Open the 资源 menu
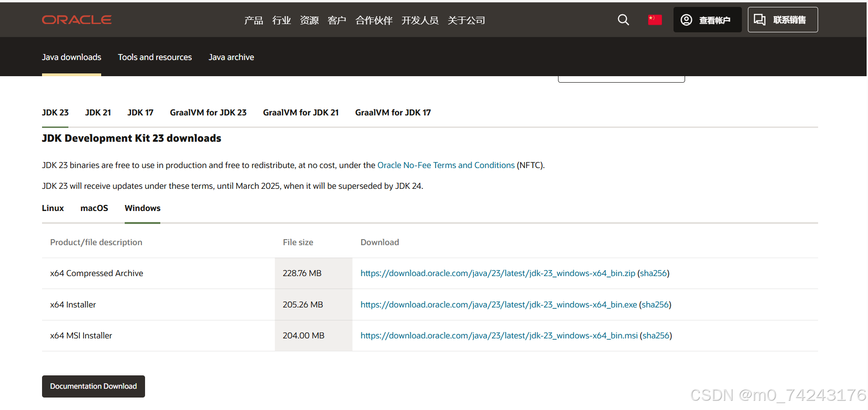Screen dimensions: 868x410 pyautogui.click(x=309, y=20)
